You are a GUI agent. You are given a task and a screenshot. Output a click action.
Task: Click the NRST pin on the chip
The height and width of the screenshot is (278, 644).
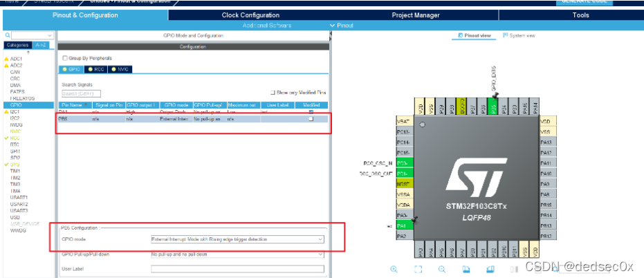[x=404, y=184]
